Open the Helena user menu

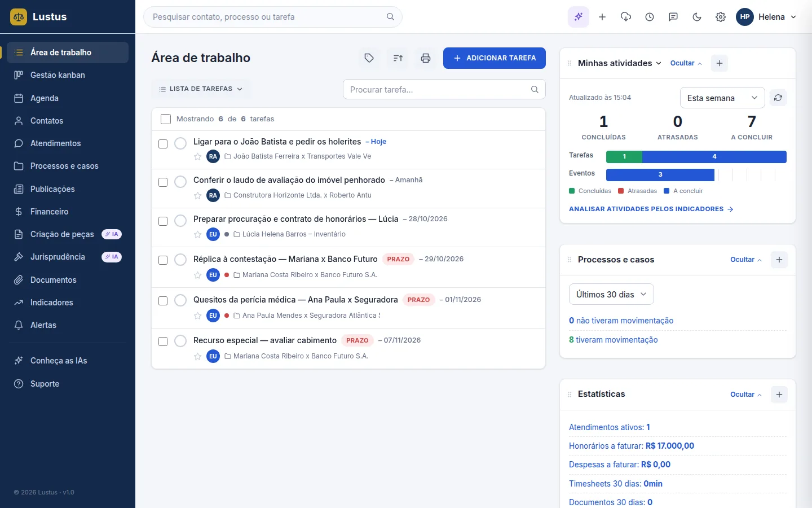(767, 17)
